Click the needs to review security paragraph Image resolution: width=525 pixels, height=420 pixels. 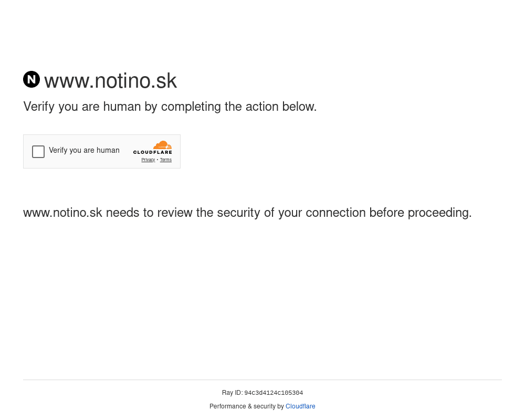[247, 213]
